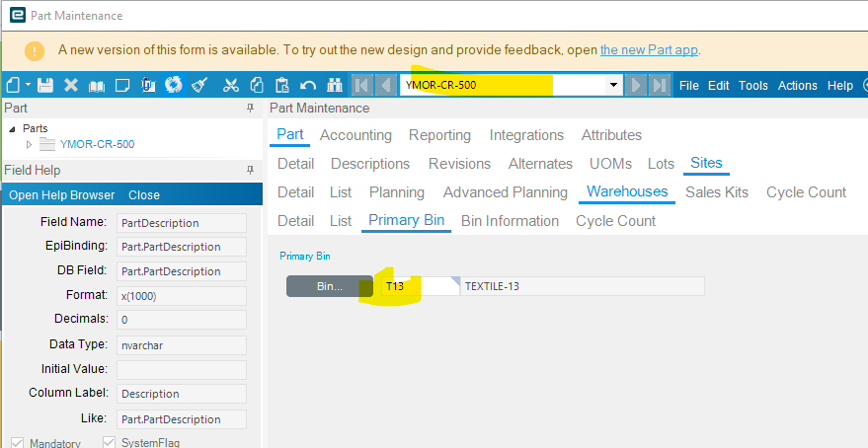Screen dimensions: 868x448
Task: Click Open Help Browser
Action: (62, 195)
